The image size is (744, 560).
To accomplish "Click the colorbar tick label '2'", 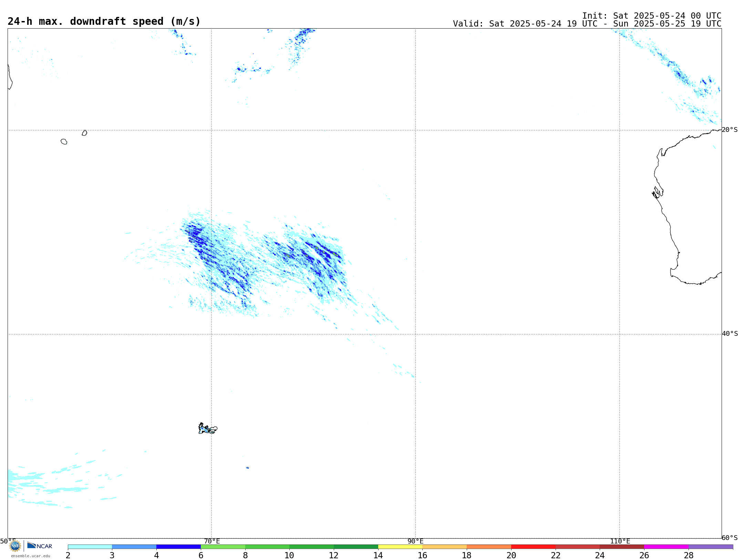I will (x=68, y=556).
